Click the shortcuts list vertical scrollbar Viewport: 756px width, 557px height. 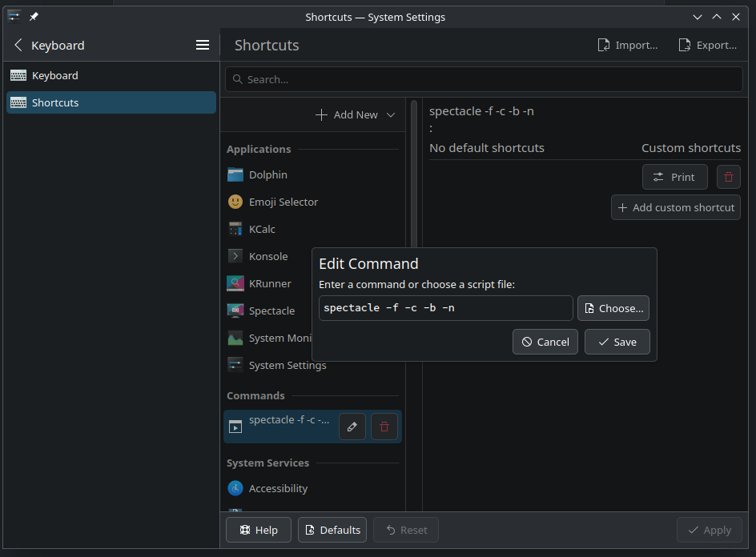tap(414, 174)
